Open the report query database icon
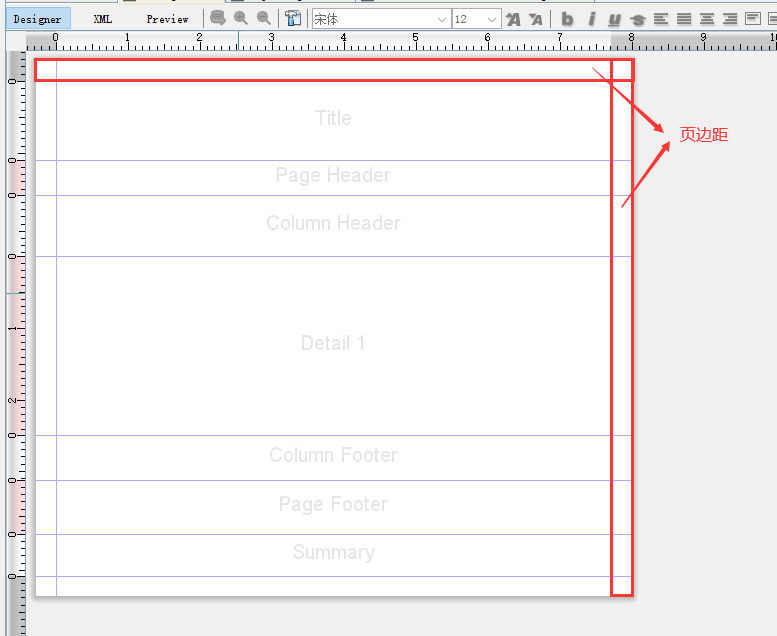 click(x=218, y=19)
